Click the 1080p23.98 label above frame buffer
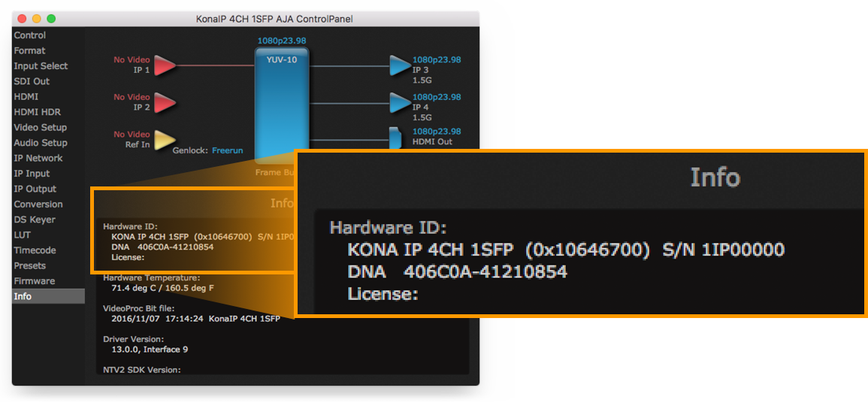 pyautogui.click(x=282, y=41)
